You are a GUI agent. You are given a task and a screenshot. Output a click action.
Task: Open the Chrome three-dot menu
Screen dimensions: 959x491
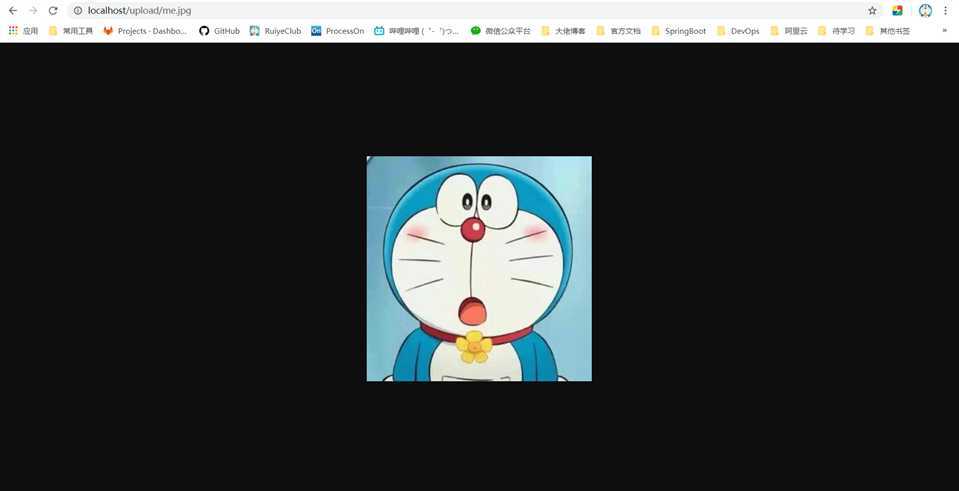pyautogui.click(x=946, y=10)
